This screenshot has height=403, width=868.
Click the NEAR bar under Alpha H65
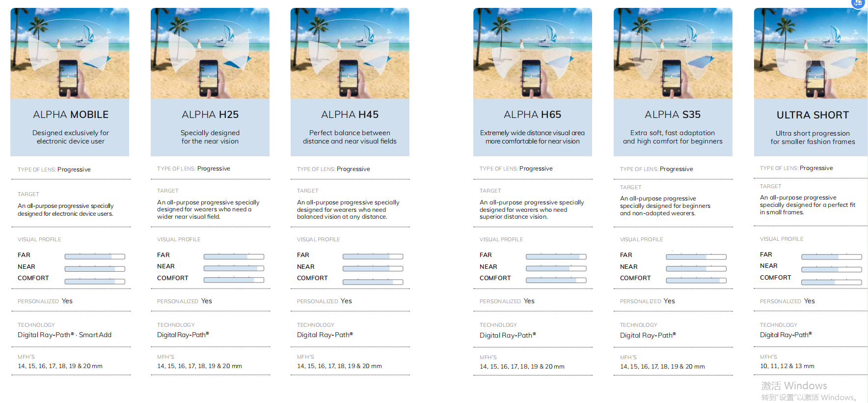[x=556, y=268]
